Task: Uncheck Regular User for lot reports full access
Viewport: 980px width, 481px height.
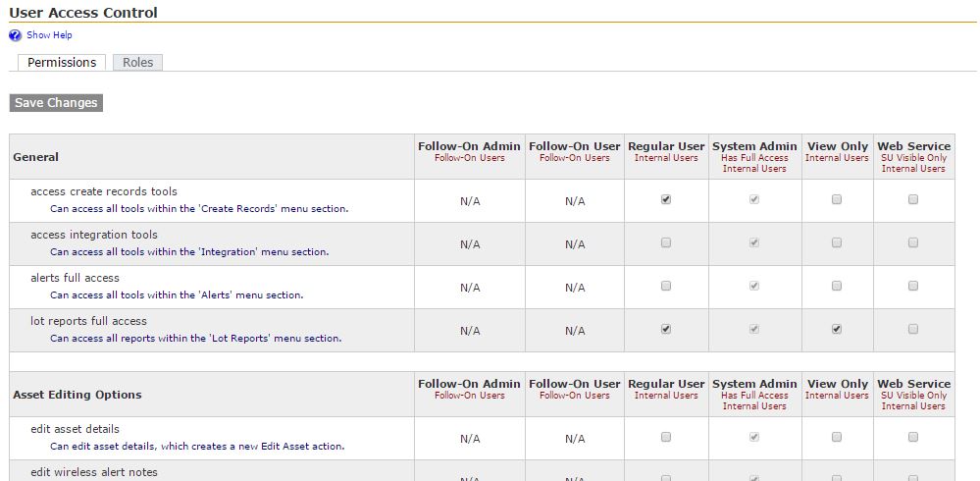Action: pyautogui.click(x=666, y=329)
